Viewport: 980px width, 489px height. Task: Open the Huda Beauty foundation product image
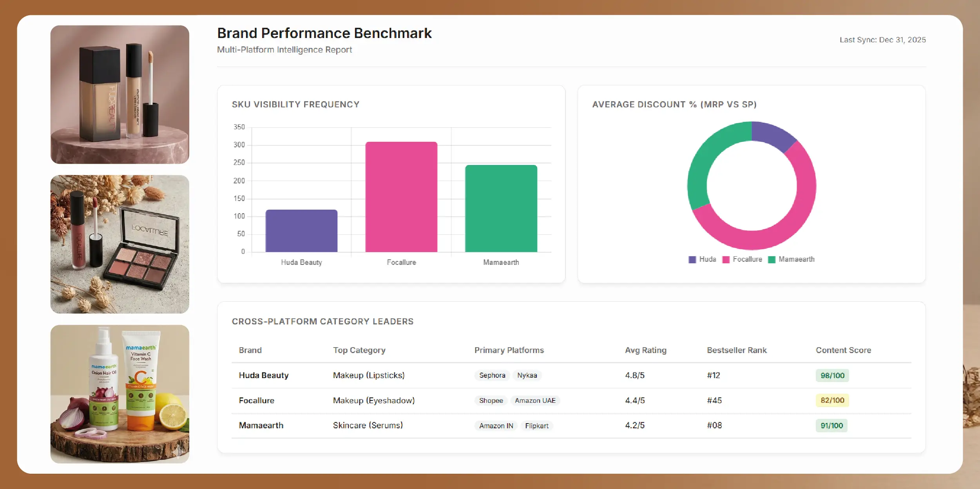coord(120,94)
